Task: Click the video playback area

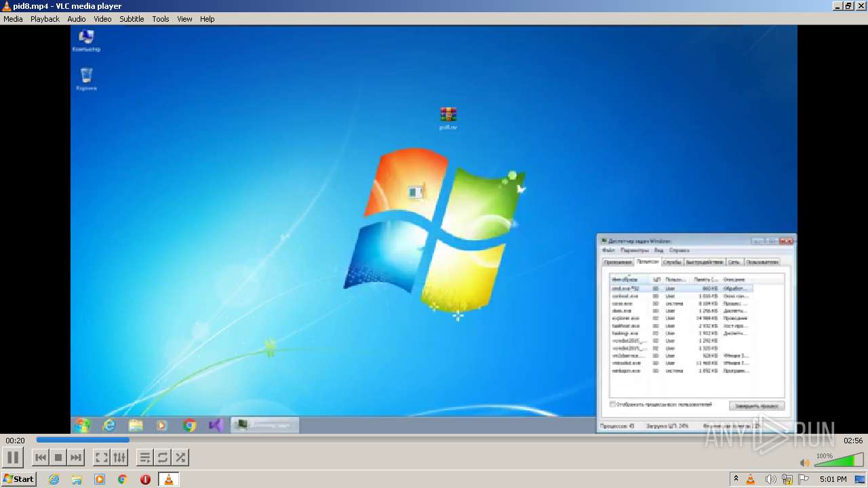Action: (434, 230)
